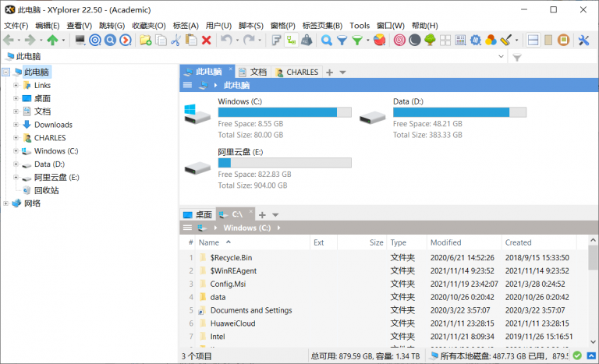
Task: Add new tab with plus button
Action: coord(329,72)
